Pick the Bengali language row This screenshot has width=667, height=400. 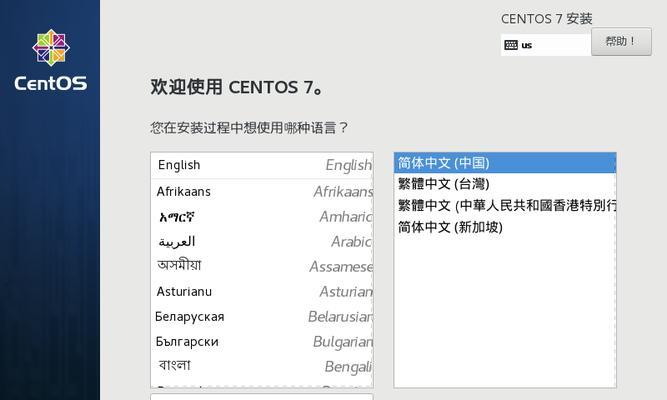[262, 366]
